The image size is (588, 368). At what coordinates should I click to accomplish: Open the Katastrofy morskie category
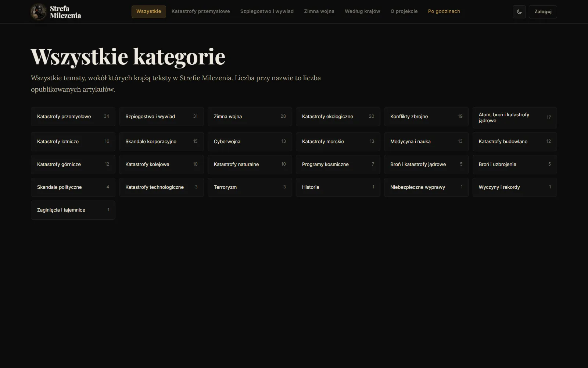338,142
